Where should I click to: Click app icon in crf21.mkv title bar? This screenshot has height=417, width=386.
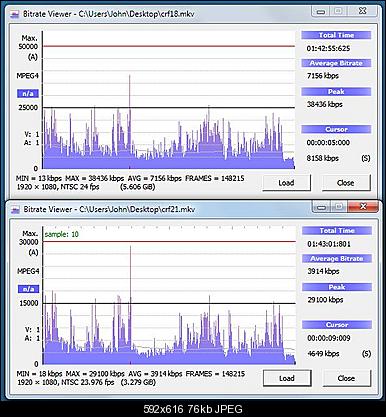click(x=15, y=210)
